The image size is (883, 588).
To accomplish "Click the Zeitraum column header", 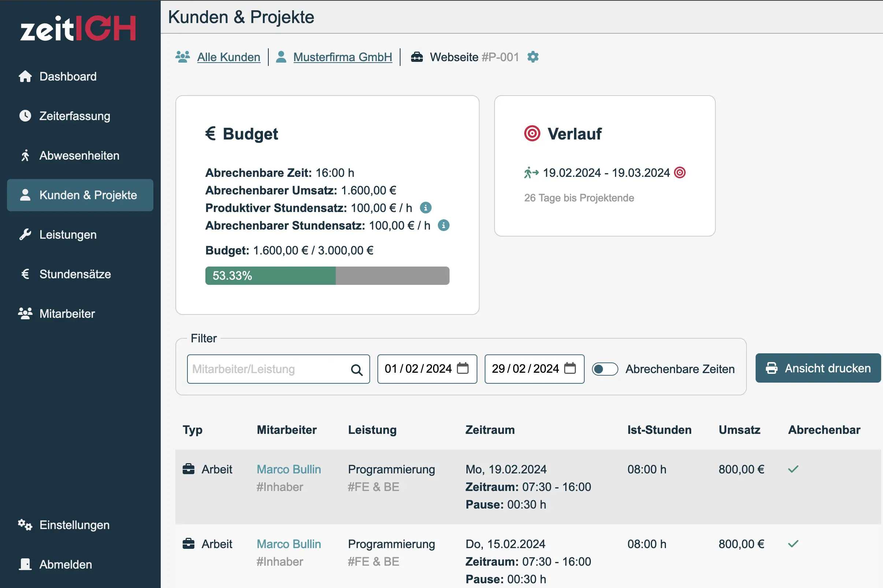I will [490, 430].
